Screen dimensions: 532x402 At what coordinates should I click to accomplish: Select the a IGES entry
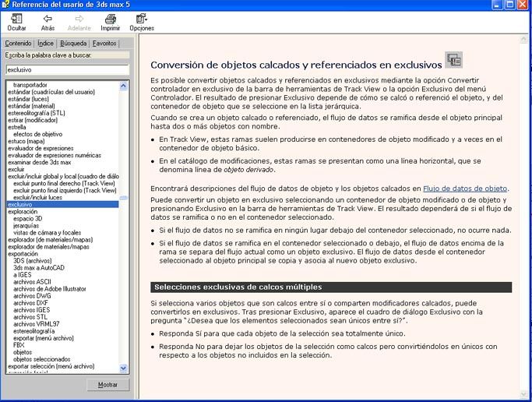22,275
